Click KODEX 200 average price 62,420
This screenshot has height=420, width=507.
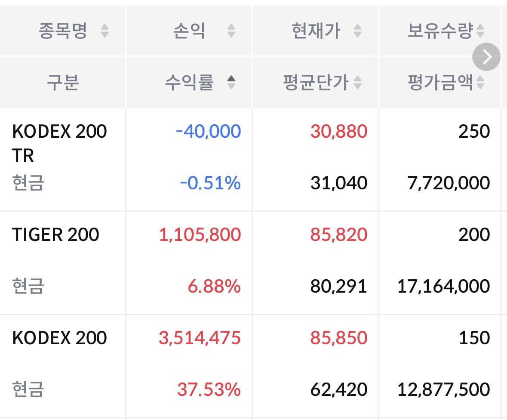tap(339, 390)
